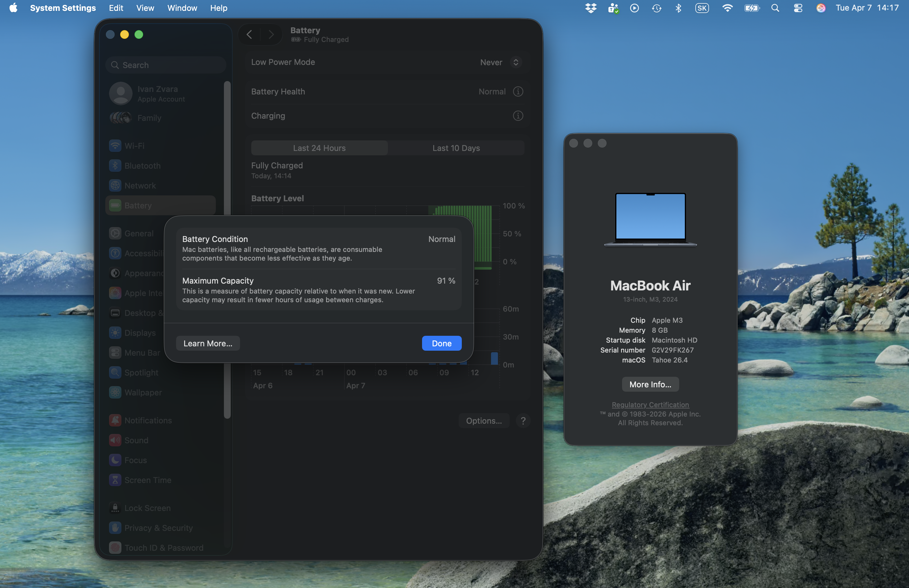Open the Apple menu
This screenshot has height=588, width=909.
point(13,8)
